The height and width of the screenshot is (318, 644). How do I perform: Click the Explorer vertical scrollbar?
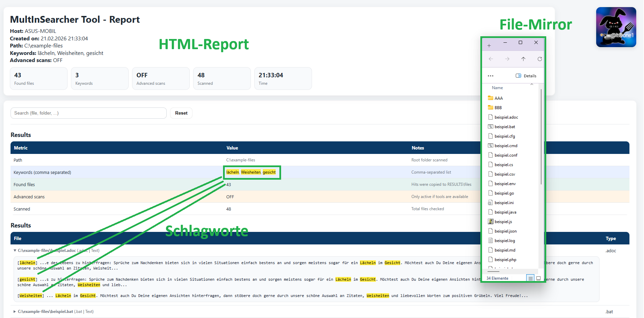coord(541,136)
